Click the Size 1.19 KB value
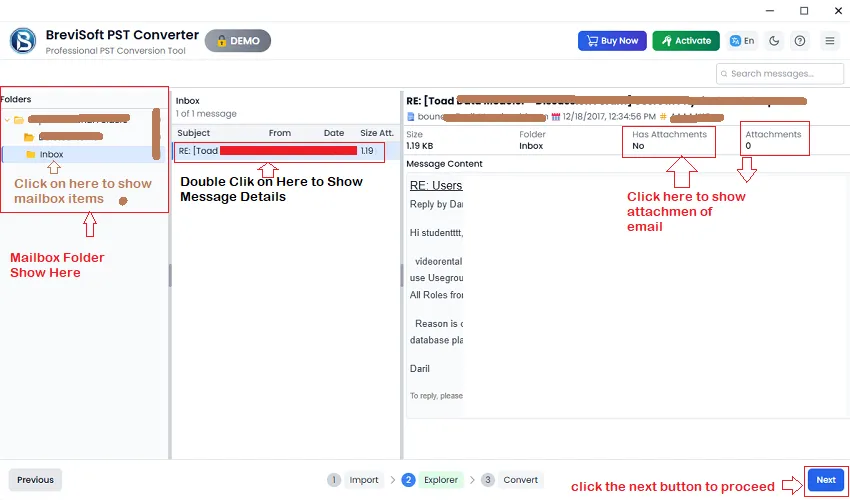Viewport: 850px width, 500px height. (x=420, y=146)
